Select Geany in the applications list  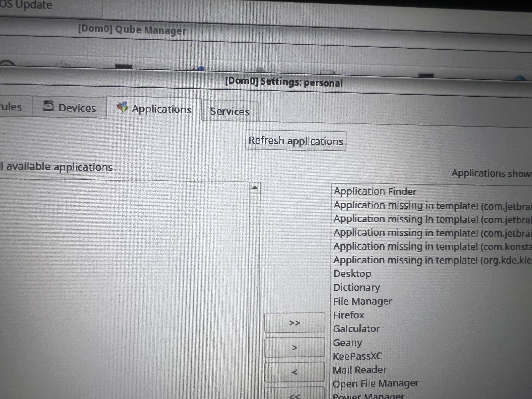(347, 343)
